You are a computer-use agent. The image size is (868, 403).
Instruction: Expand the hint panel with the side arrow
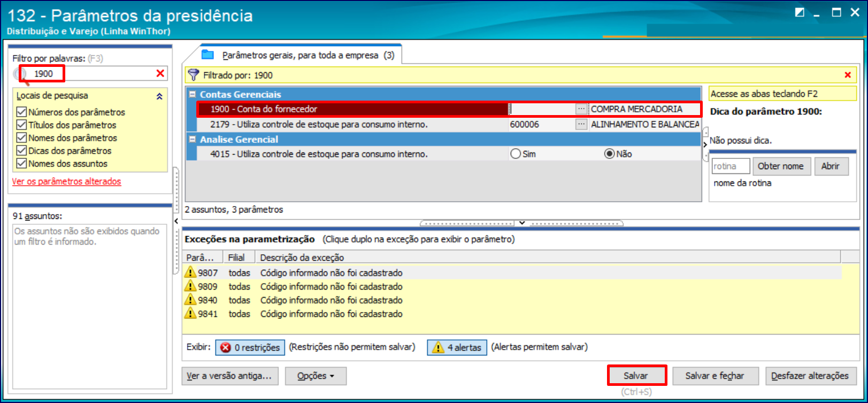[x=705, y=145]
